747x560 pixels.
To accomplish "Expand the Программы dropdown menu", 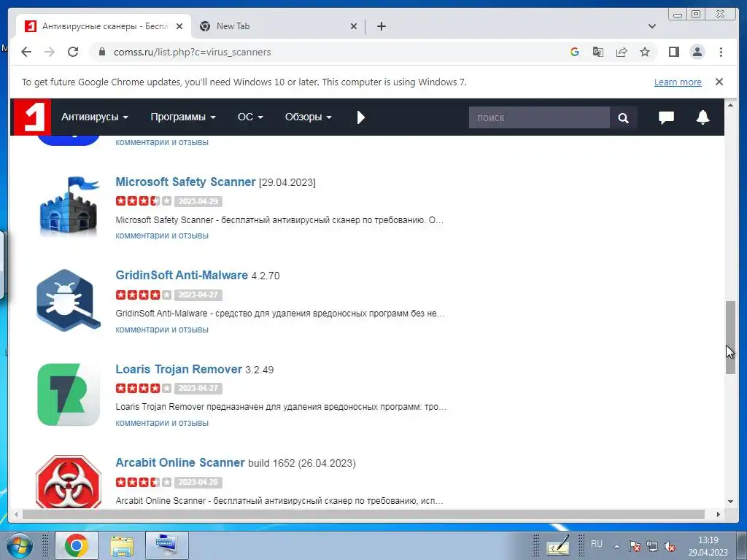I will (183, 117).
